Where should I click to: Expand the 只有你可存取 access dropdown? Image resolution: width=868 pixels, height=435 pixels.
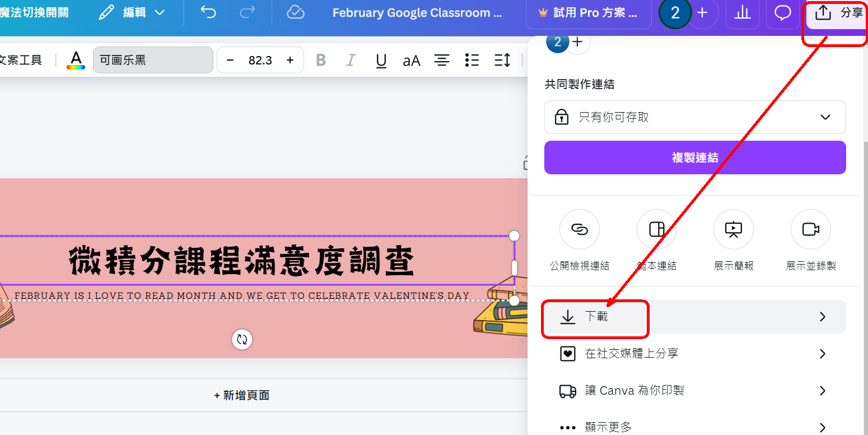click(x=694, y=117)
